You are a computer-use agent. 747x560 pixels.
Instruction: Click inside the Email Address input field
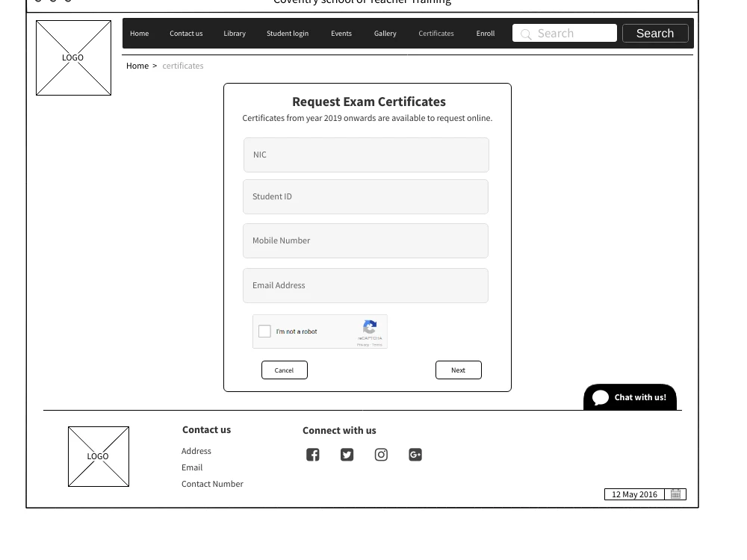pos(365,285)
